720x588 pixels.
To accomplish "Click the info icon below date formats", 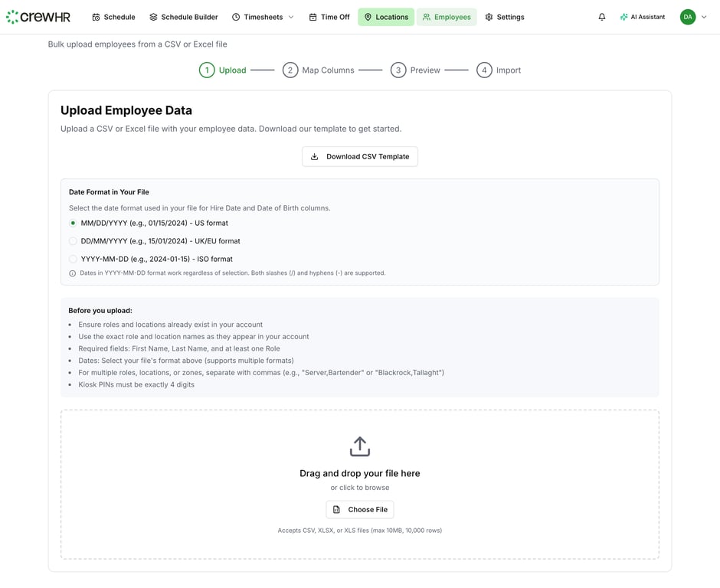I will [73, 273].
